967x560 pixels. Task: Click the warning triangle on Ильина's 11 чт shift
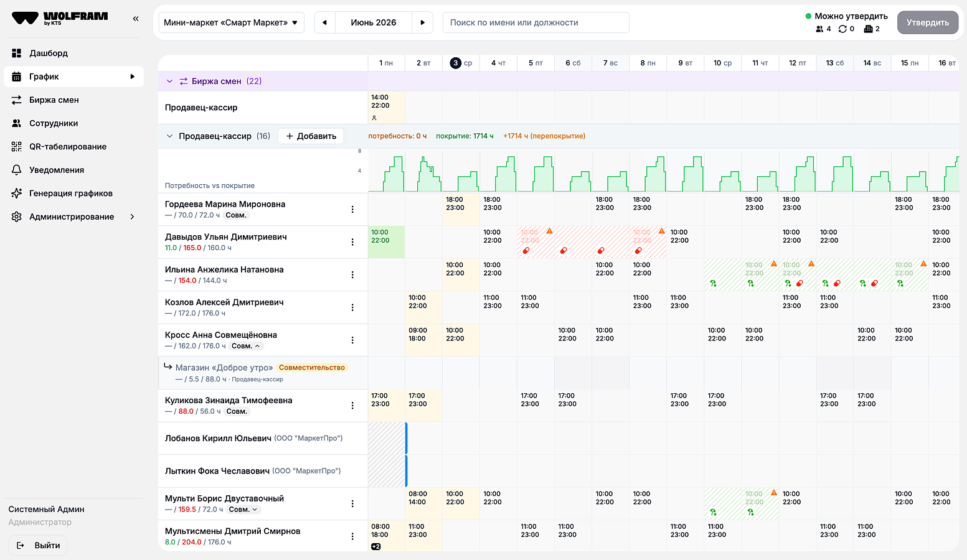point(774,264)
